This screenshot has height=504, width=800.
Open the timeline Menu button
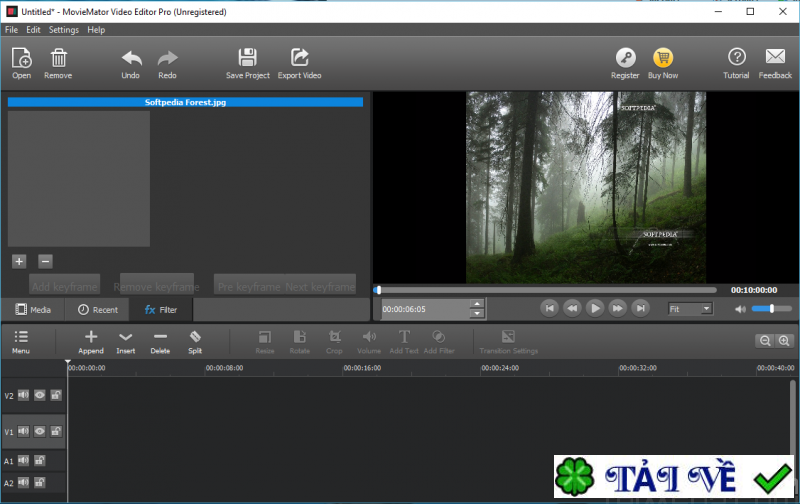tap(21, 338)
